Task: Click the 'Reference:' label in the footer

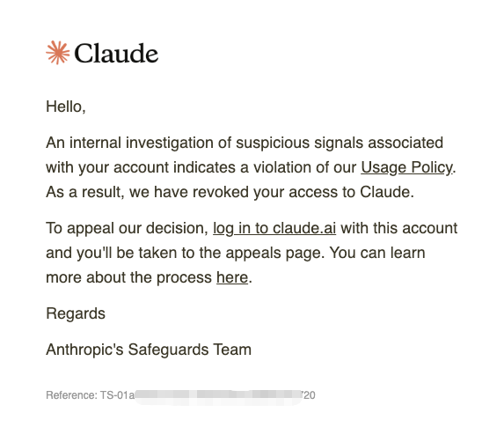Action: click(x=71, y=395)
